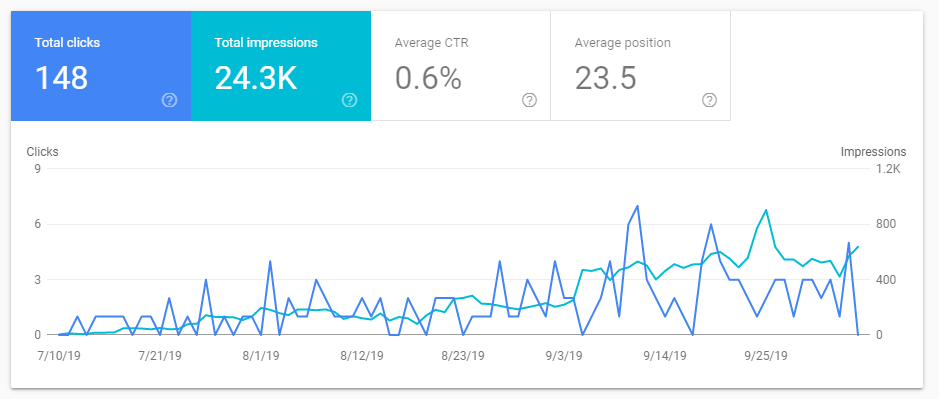Select the 8/1/19 date axis label
Image resolution: width=939 pixels, height=399 pixels.
261,356
